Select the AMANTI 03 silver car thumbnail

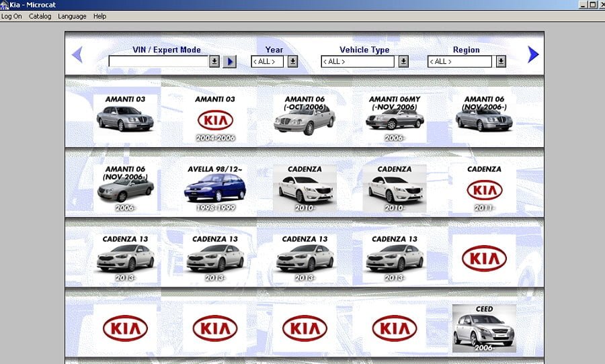click(125, 118)
